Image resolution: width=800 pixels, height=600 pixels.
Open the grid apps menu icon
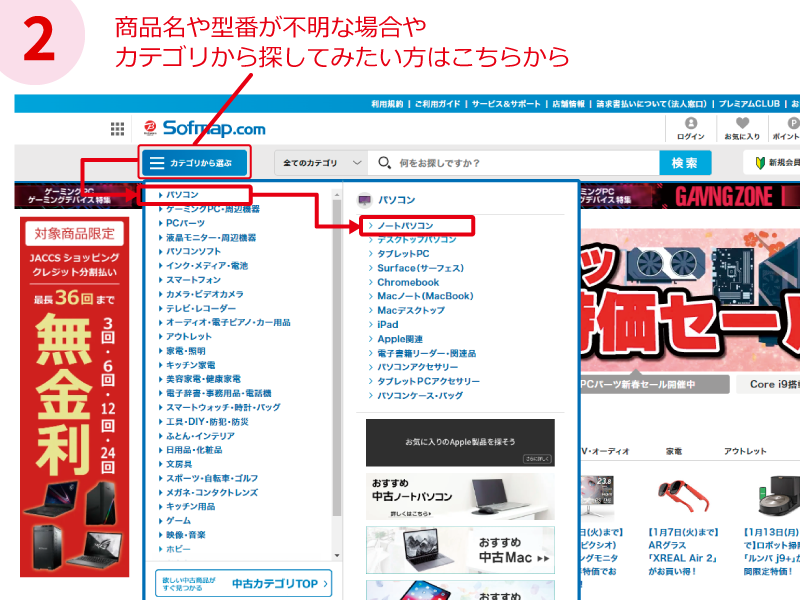point(117,129)
